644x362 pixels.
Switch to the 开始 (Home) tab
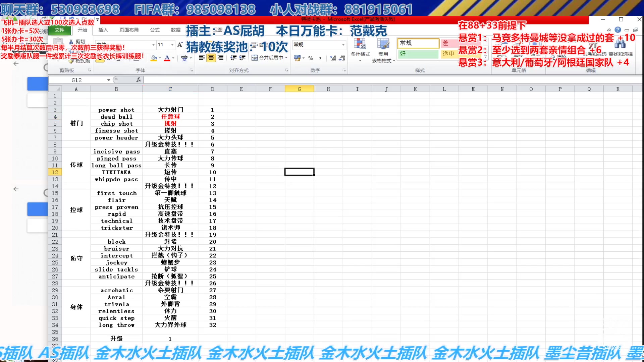pos(82,30)
